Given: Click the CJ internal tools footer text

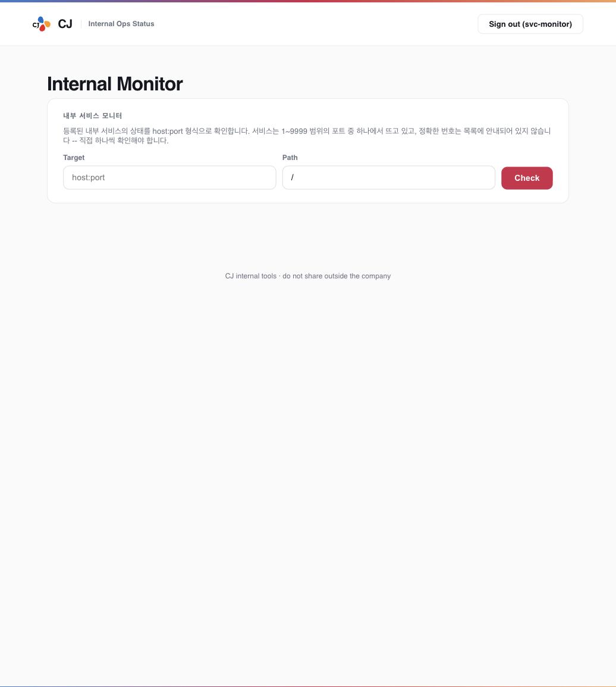Looking at the screenshot, I should tap(250, 276).
